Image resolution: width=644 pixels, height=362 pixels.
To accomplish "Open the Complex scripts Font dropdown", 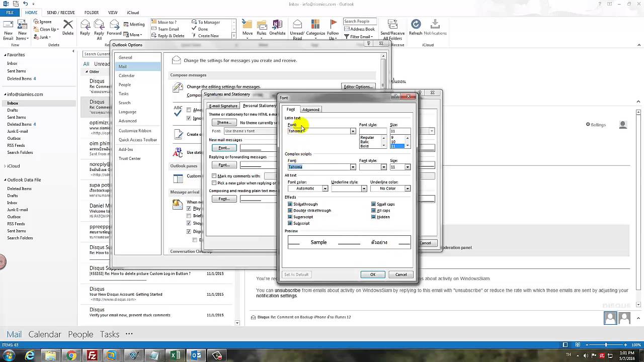I will coord(353,167).
